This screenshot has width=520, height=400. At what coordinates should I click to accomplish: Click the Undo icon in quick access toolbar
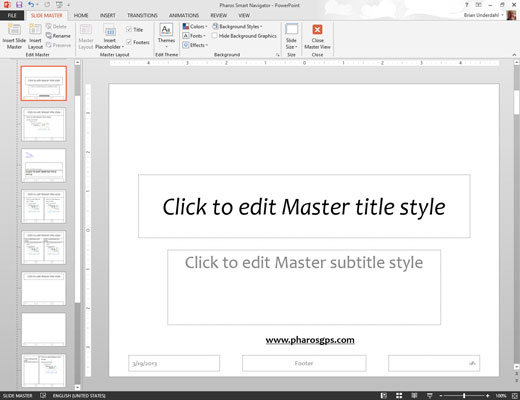point(31,5)
